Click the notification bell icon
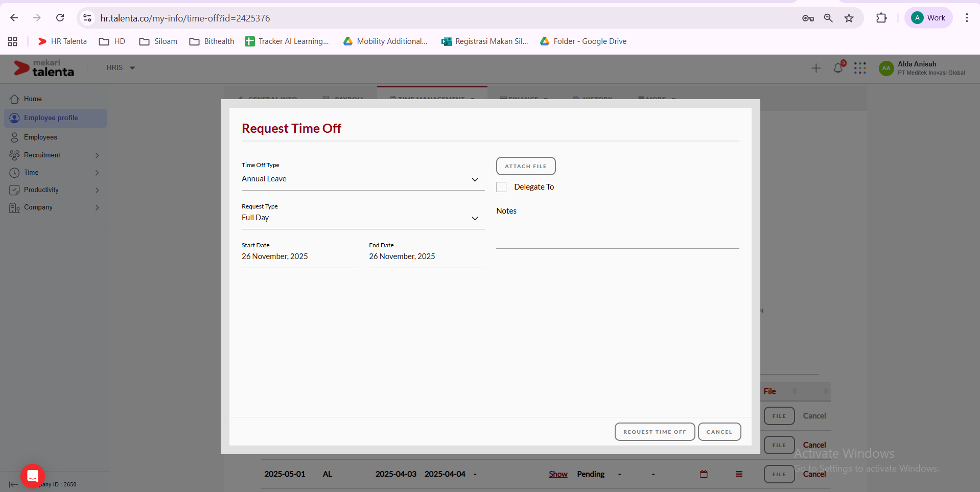The height and width of the screenshot is (492, 980). coord(837,68)
